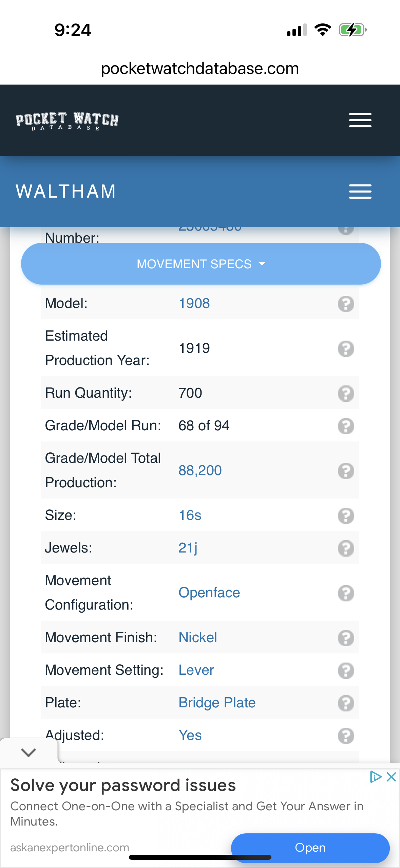Tap the Waltham section title
The width and height of the screenshot is (400, 868).
tap(66, 192)
